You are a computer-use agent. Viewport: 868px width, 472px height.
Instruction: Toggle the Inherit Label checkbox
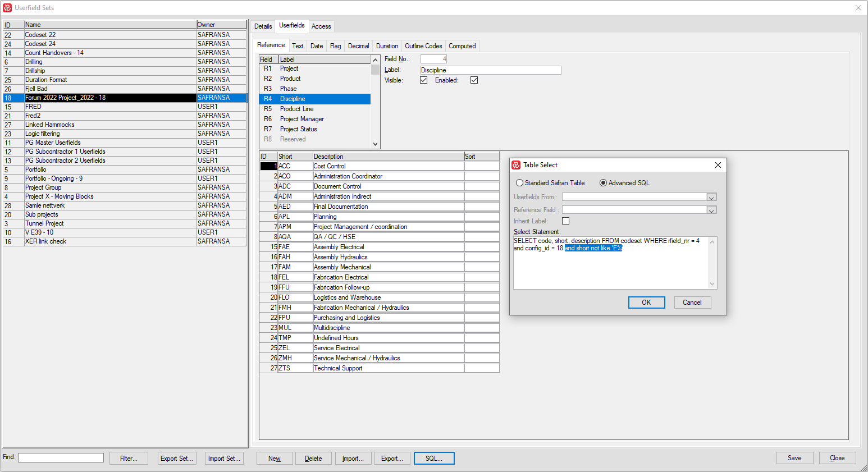click(x=565, y=221)
